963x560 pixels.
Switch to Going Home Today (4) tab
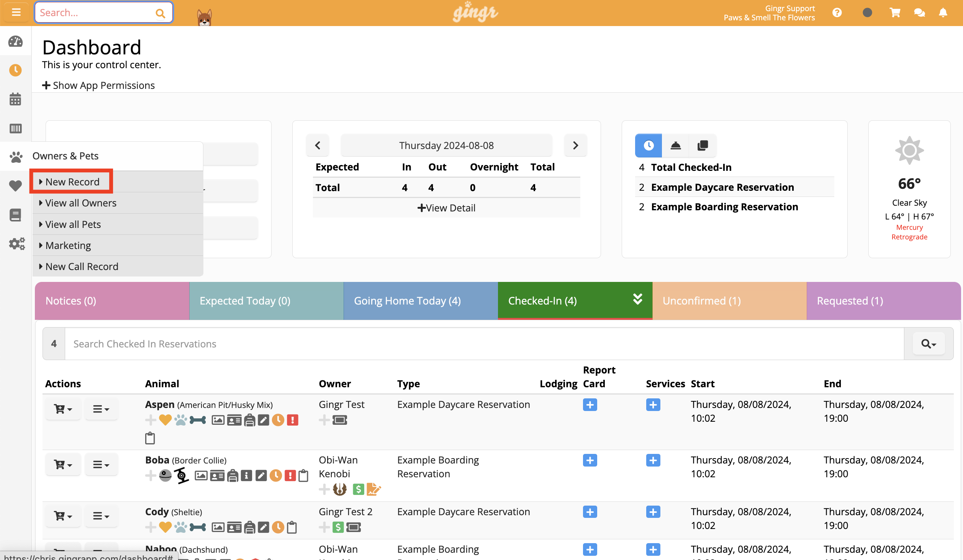click(421, 301)
